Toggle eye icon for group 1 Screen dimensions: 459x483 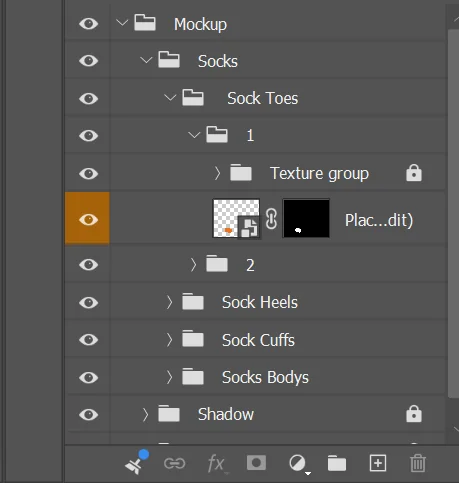point(88,136)
